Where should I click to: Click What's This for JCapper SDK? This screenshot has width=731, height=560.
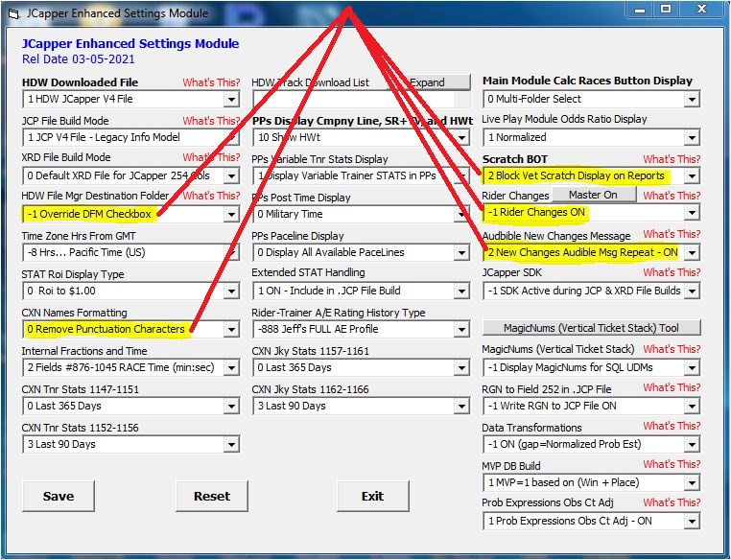[x=672, y=272]
